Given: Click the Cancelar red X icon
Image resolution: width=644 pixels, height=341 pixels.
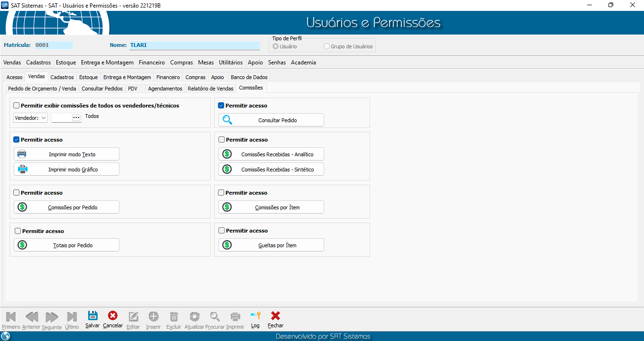Looking at the screenshot, I should pyautogui.click(x=113, y=316).
